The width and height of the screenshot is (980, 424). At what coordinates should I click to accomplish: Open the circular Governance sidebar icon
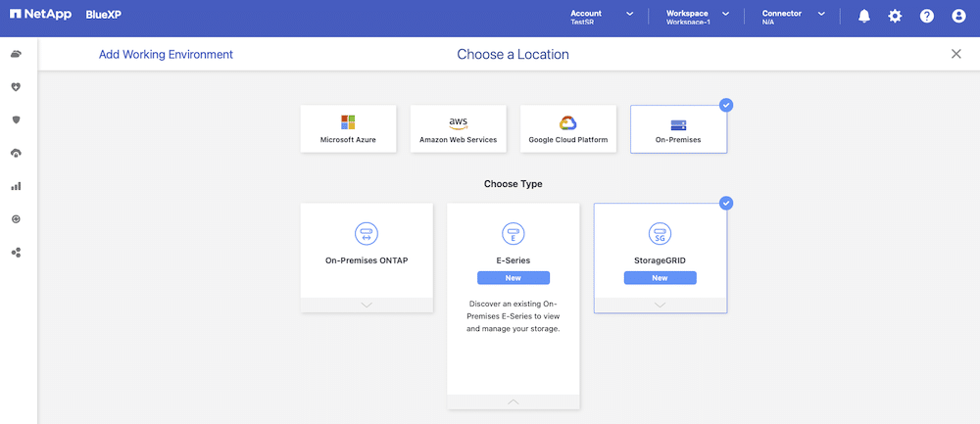[x=17, y=219]
